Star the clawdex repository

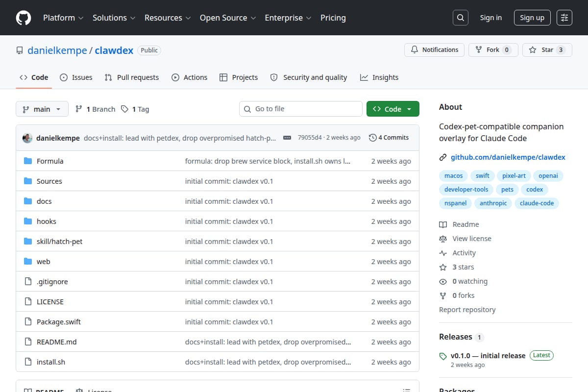coord(547,50)
